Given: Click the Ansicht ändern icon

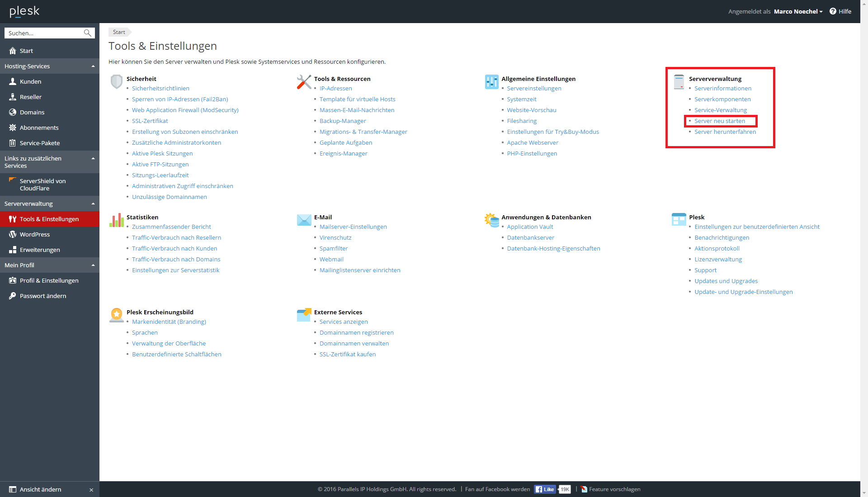Looking at the screenshot, I should [13, 489].
